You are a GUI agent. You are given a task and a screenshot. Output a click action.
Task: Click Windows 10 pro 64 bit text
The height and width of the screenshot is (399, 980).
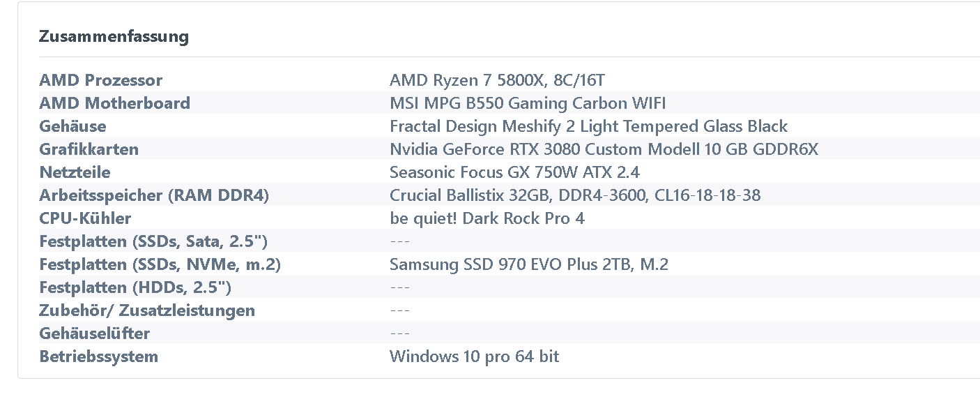[x=474, y=356]
